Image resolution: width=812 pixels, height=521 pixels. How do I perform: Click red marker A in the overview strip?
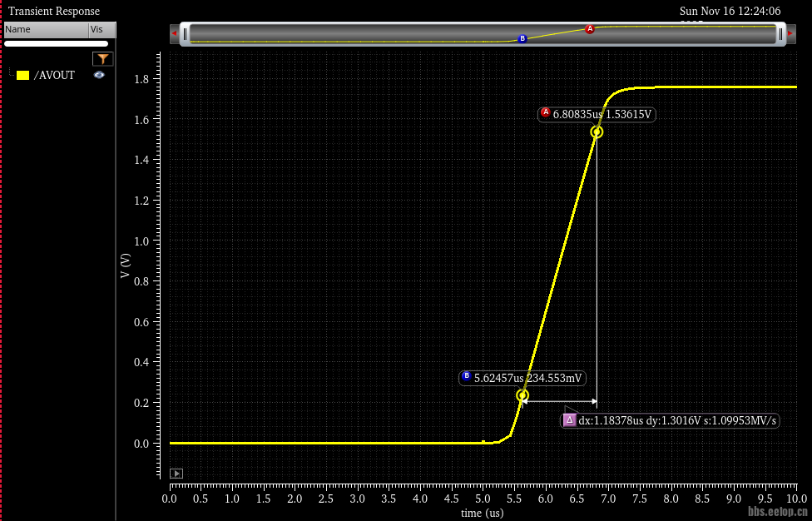[590, 29]
